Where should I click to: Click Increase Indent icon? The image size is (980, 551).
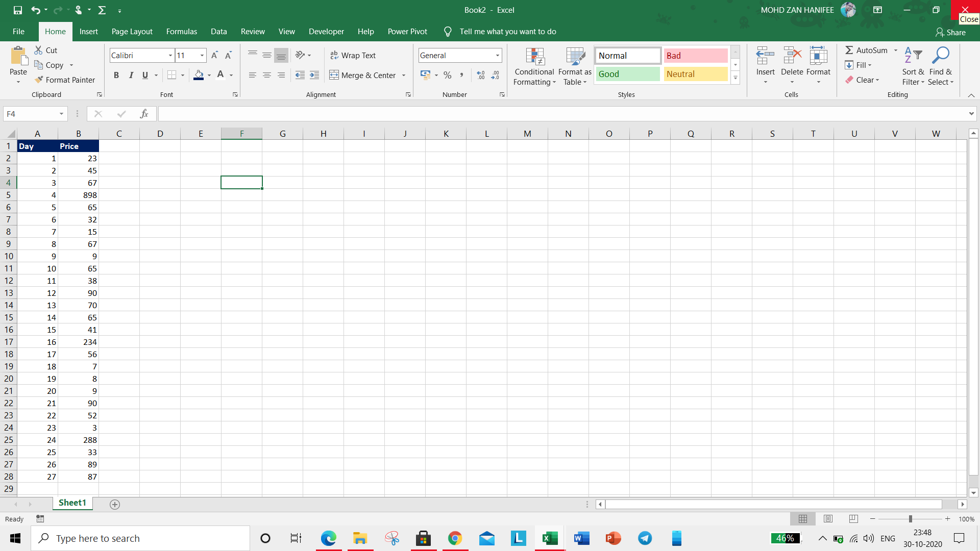(x=314, y=75)
